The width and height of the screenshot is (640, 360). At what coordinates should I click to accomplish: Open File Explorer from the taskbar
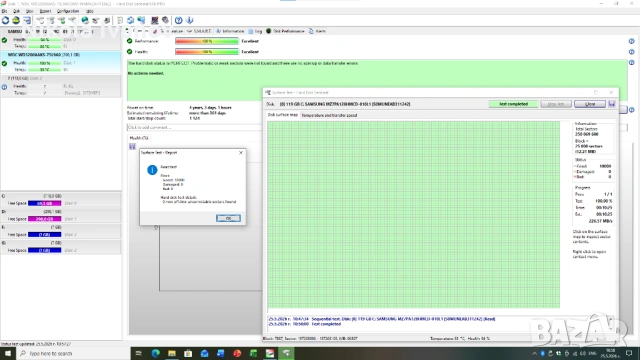[x=172, y=353]
